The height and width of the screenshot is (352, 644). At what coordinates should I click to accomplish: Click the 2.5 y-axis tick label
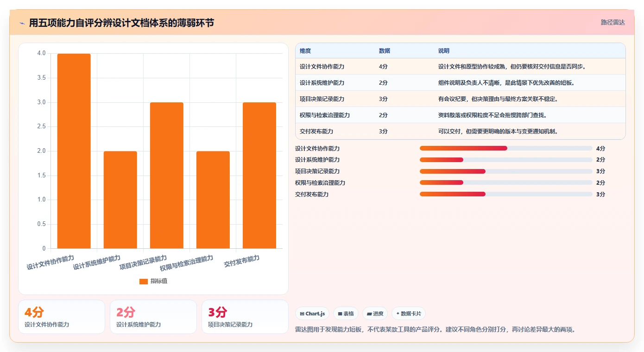click(x=41, y=126)
